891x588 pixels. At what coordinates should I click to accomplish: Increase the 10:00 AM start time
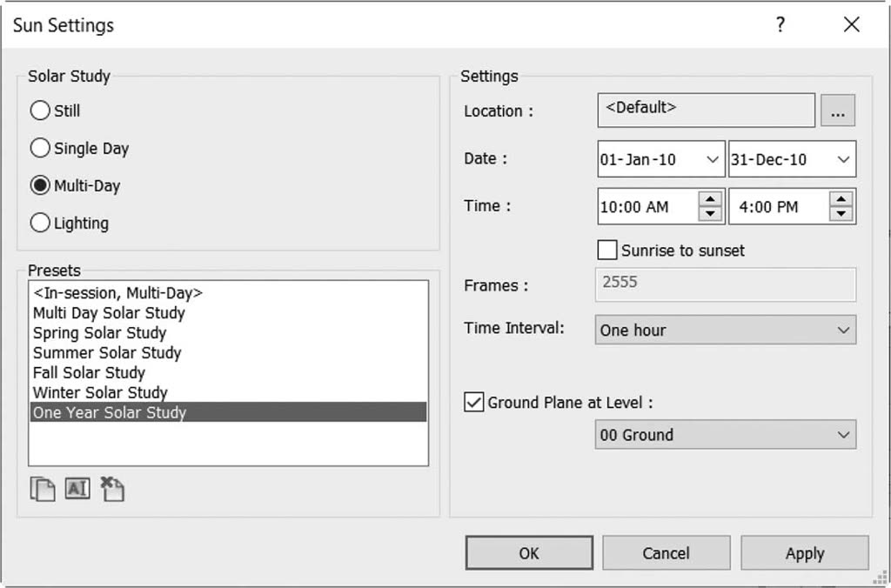point(710,199)
